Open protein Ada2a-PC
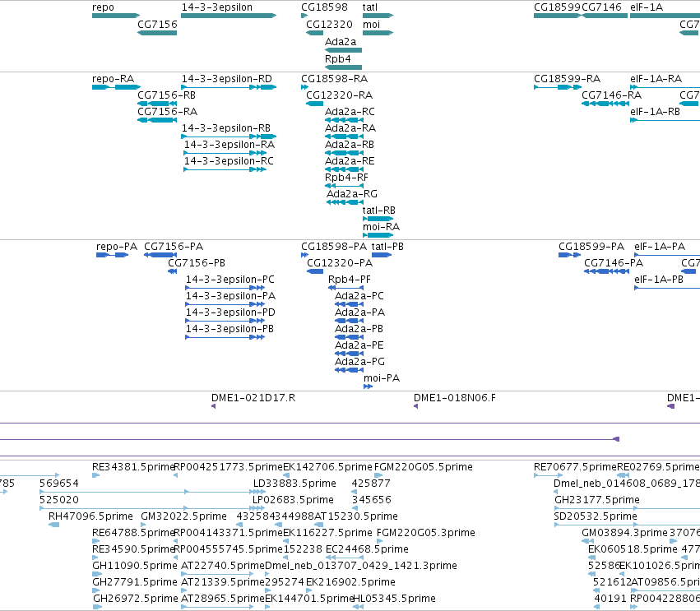This screenshot has height=611, width=700. [359, 296]
